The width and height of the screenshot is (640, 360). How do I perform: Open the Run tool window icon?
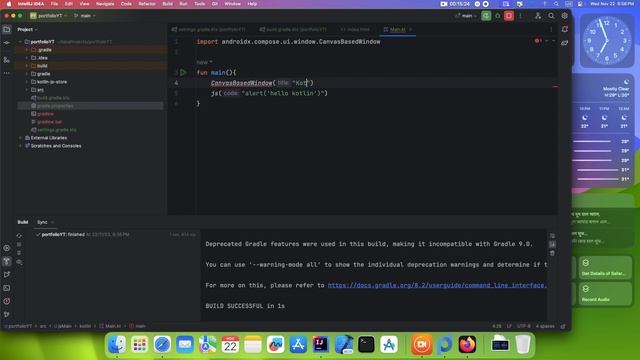[x=7, y=275]
